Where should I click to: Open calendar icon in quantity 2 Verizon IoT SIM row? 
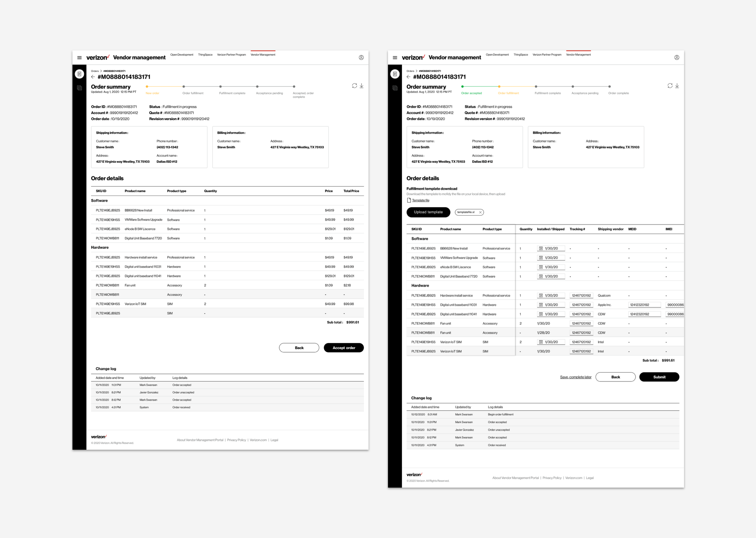[541, 342]
